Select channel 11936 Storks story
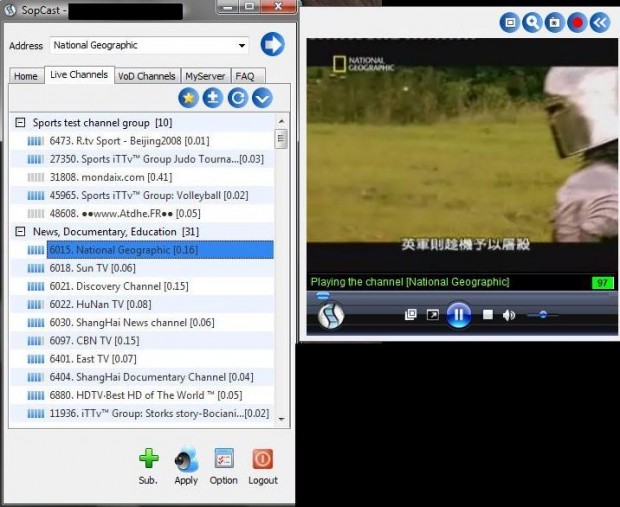The width and height of the screenshot is (620, 507). pos(142,413)
